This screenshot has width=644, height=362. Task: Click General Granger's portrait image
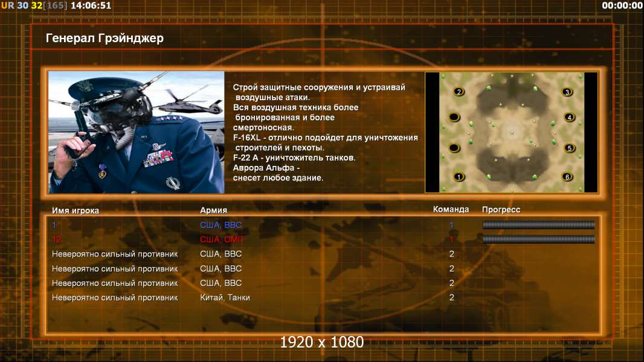137,132
